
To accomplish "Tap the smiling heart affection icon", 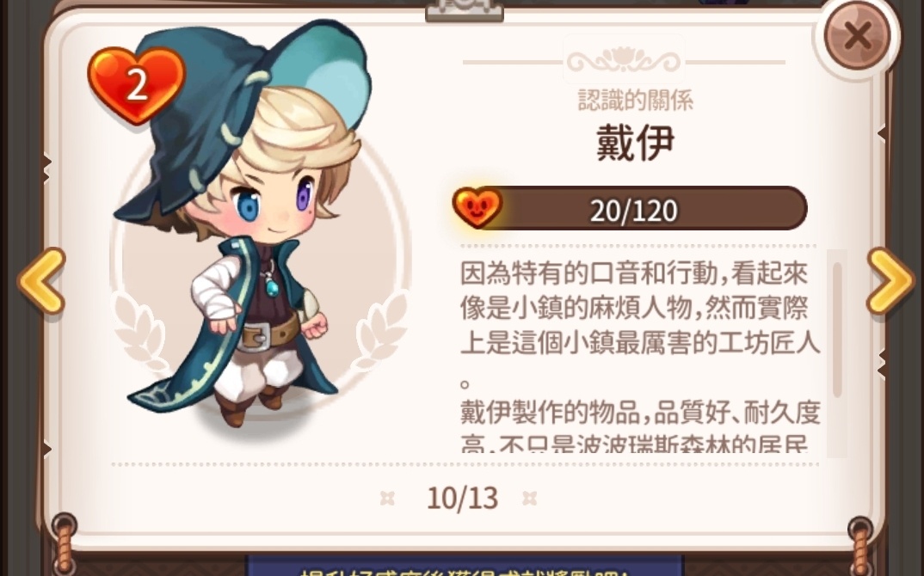I will (477, 207).
